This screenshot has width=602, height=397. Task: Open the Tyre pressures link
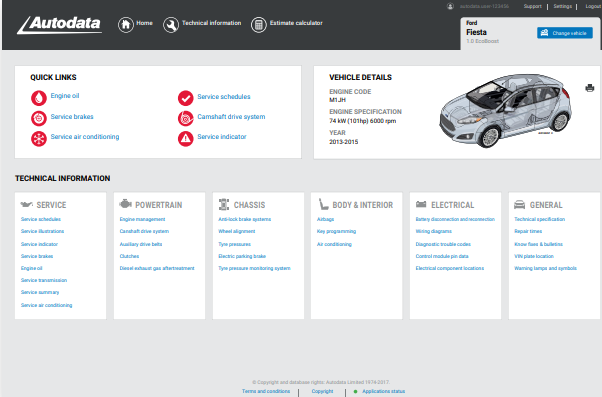(234, 244)
